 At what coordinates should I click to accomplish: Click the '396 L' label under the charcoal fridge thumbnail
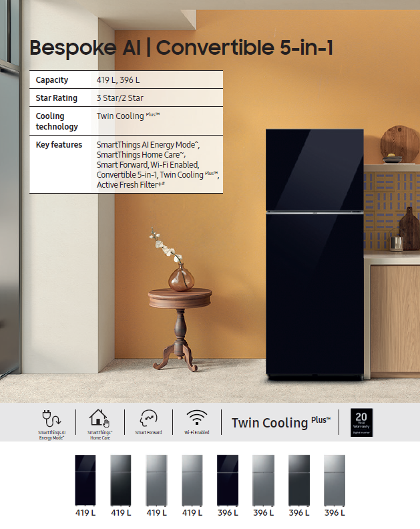(299, 513)
